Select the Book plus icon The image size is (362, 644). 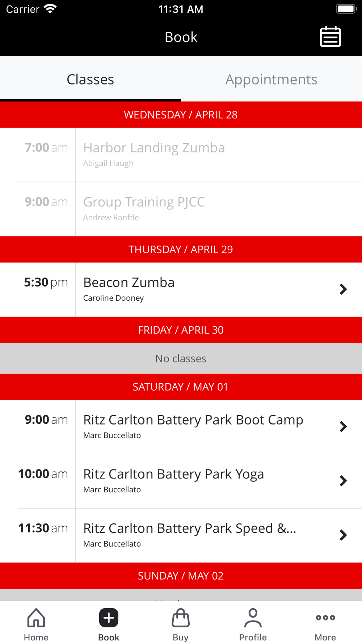point(109,618)
